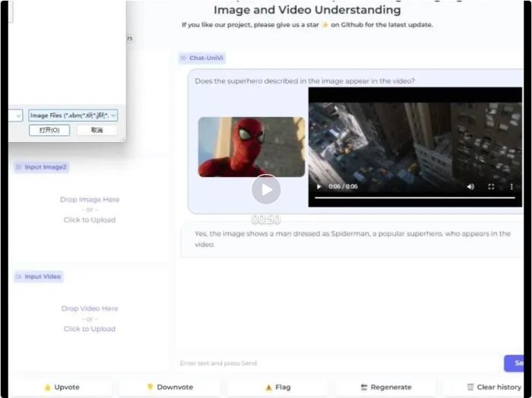Click the Github star request line
This screenshot has width=532, height=398.
pos(307,25)
